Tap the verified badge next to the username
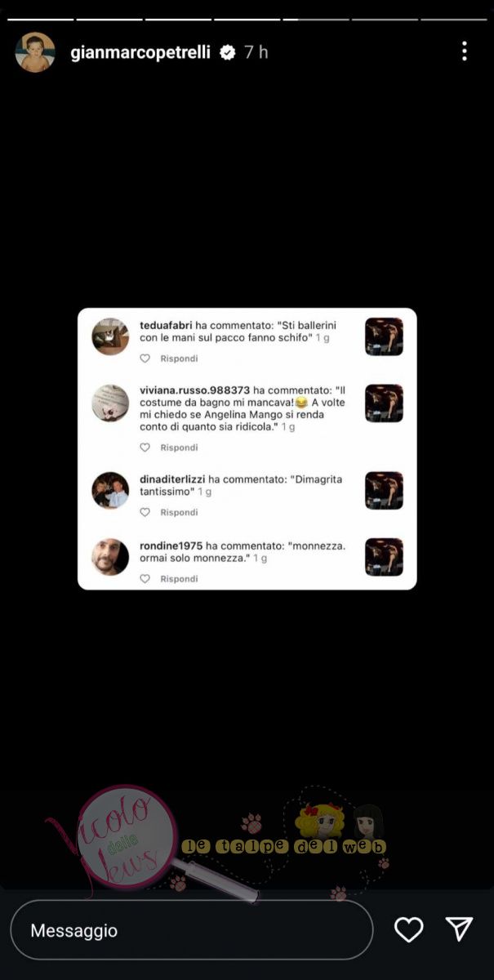The height and width of the screenshot is (980, 494). pyautogui.click(x=228, y=52)
